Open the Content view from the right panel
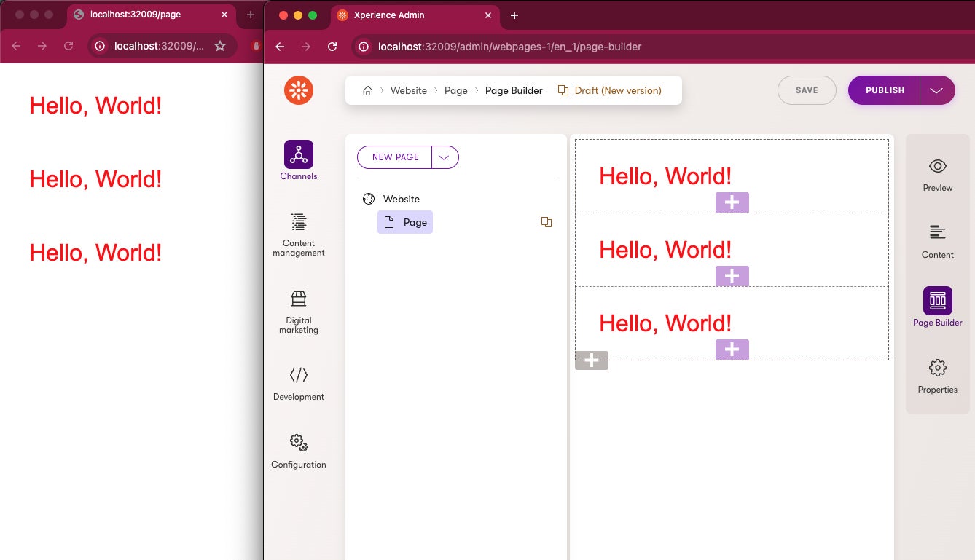The width and height of the screenshot is (975, 560). tap(937, 241)
